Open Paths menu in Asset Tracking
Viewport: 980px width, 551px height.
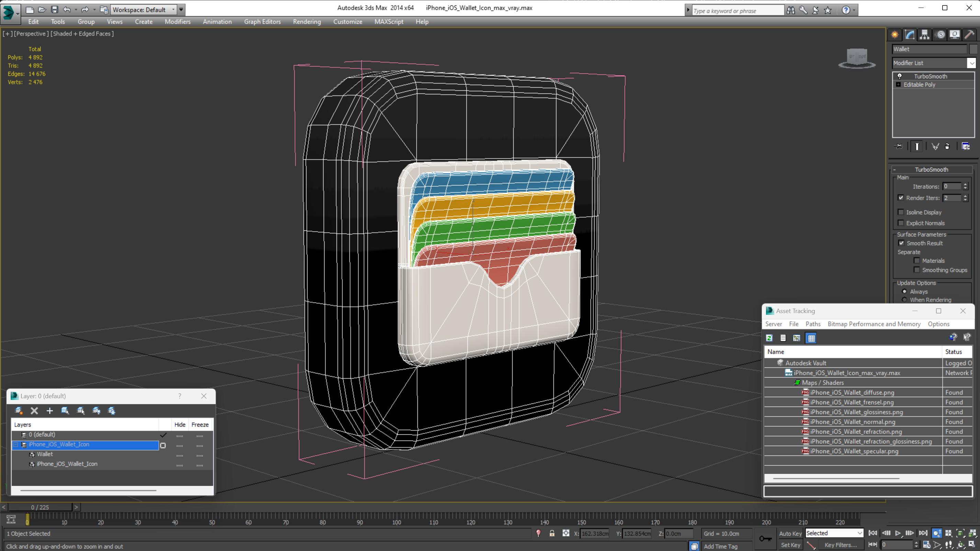[x=813, y=324]
